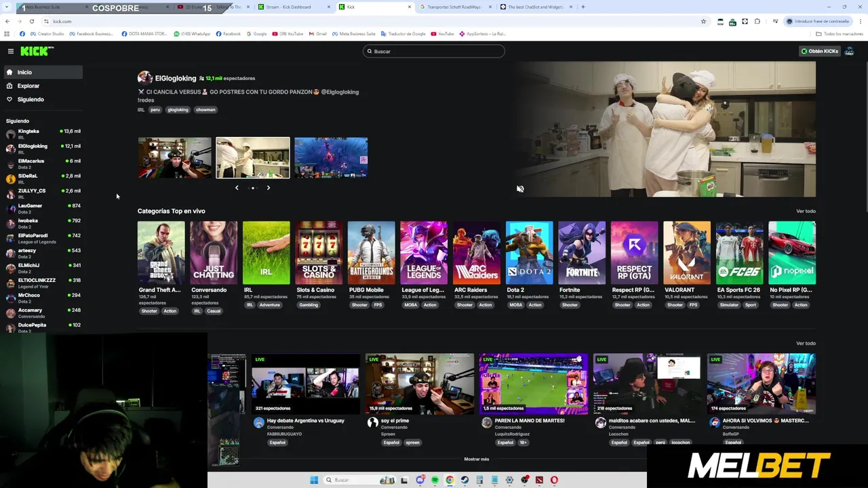Switch to The best ChatBot and Widgets tab
868x488 pixels.
tap(536, 7)
